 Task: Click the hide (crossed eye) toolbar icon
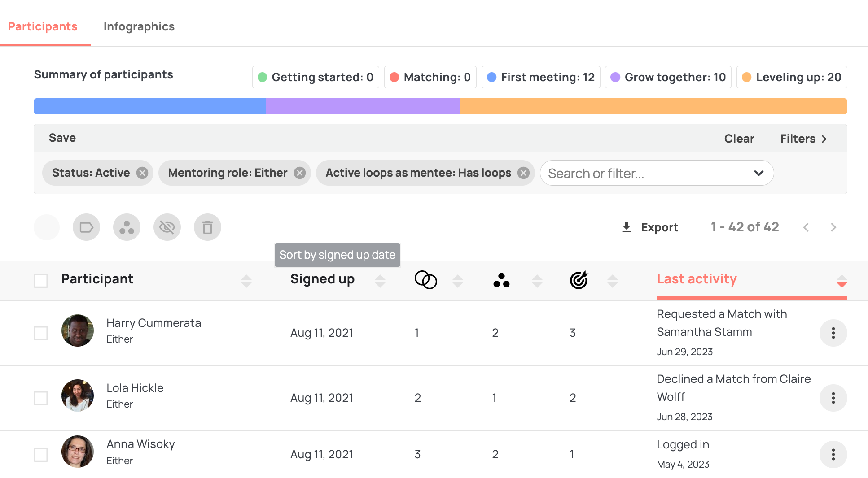point(167,227)
